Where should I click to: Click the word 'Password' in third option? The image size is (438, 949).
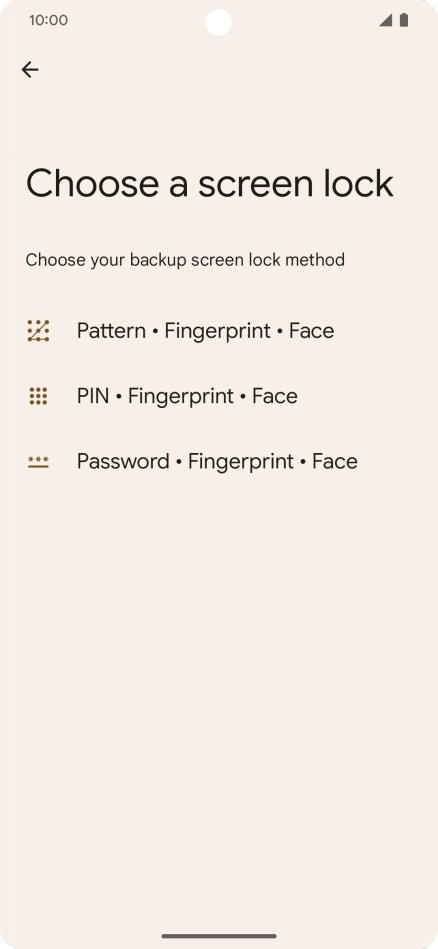(x=123, y=462)
